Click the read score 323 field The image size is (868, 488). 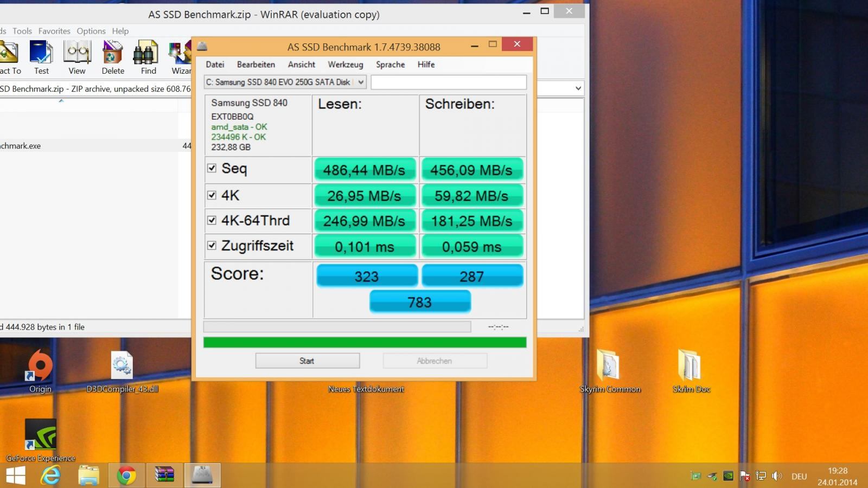point(367,275)
